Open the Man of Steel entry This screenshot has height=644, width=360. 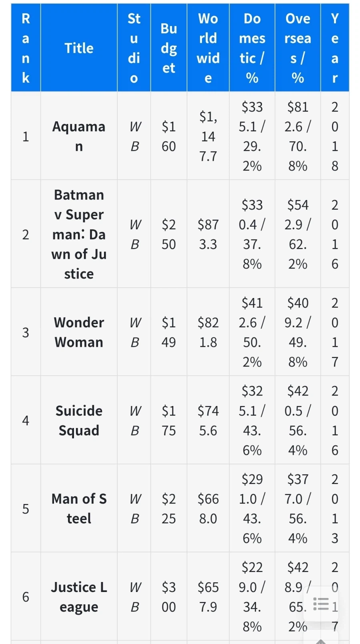pyautogui.click(x=79, y=508)
